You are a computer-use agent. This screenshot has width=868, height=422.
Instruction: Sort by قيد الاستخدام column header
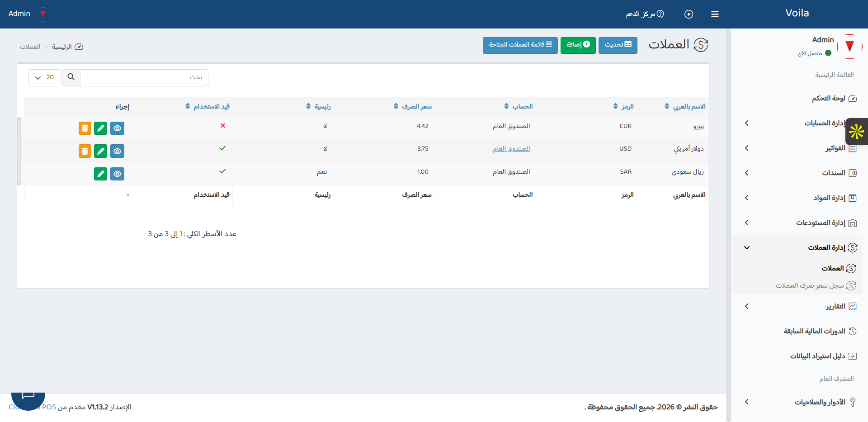(208, 107)
